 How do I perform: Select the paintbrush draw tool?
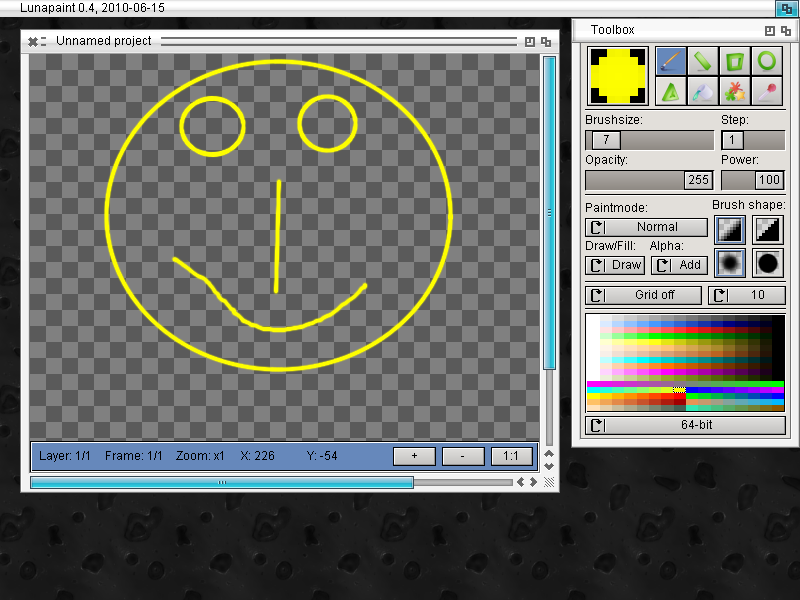(671, 61)
